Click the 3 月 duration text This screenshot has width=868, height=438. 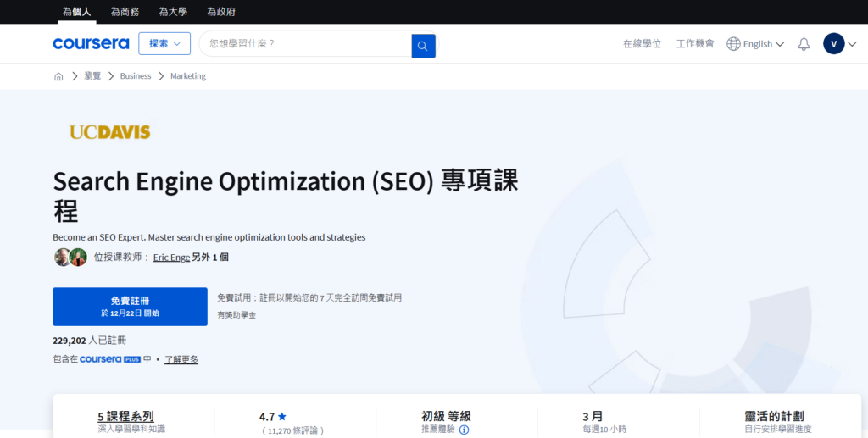593,417
